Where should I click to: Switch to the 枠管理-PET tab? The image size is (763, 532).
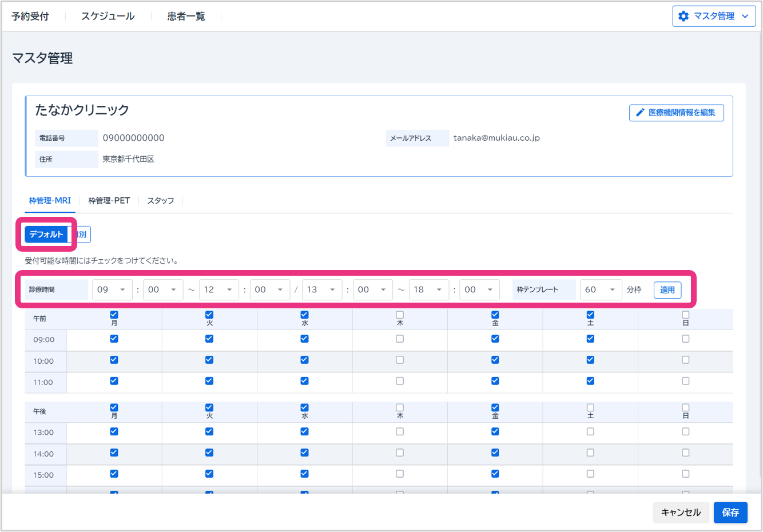pyautogui.click(x=109, y=201)
